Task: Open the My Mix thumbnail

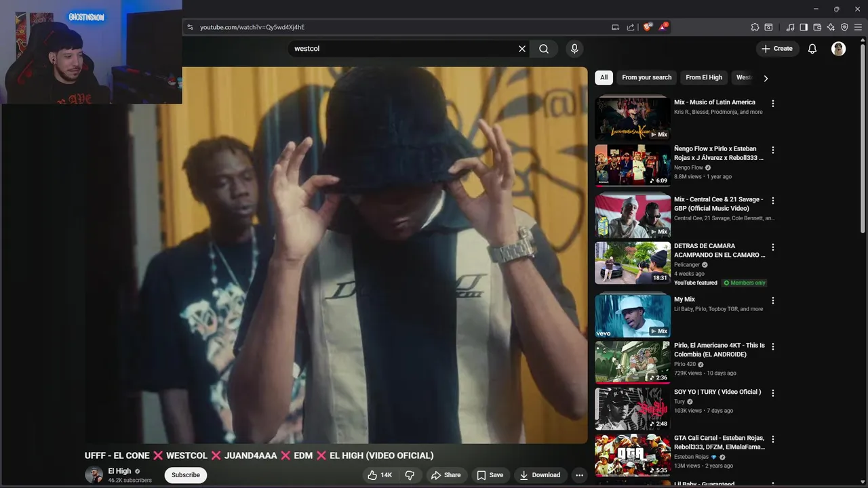Action: (x=633, y=314)
